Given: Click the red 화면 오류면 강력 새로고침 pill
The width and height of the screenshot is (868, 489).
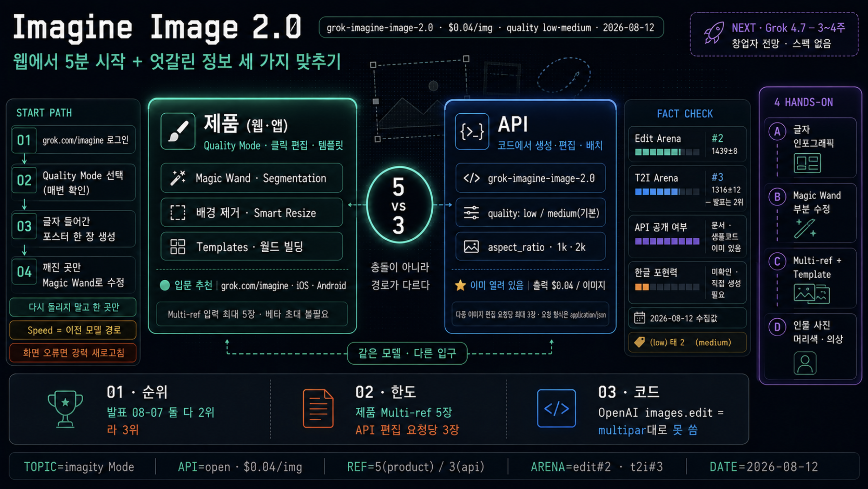Looking at the screenshot, I should [x=73, y=353].
